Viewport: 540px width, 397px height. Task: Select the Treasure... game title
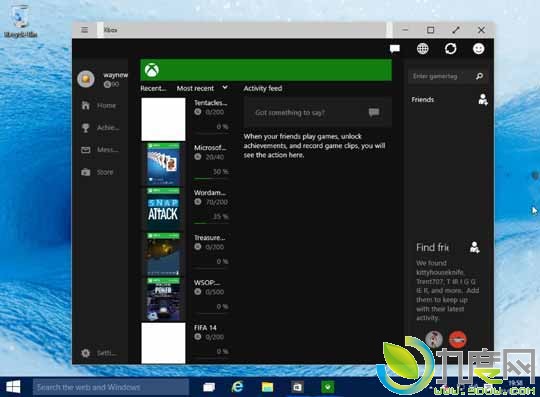[210, 238]
